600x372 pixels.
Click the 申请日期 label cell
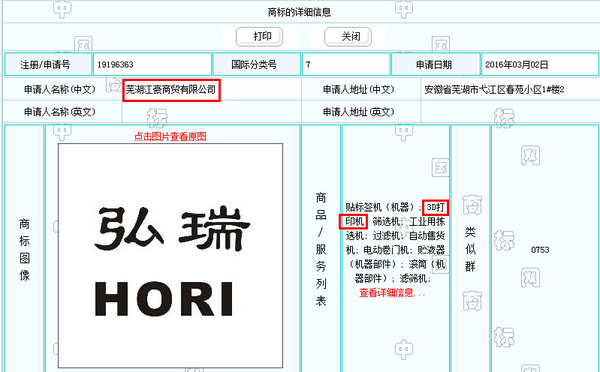(435, 64)
